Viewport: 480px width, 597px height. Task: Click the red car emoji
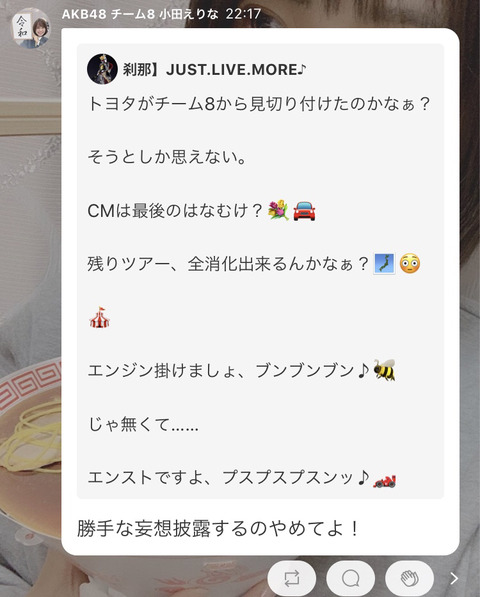click(304, 211)
